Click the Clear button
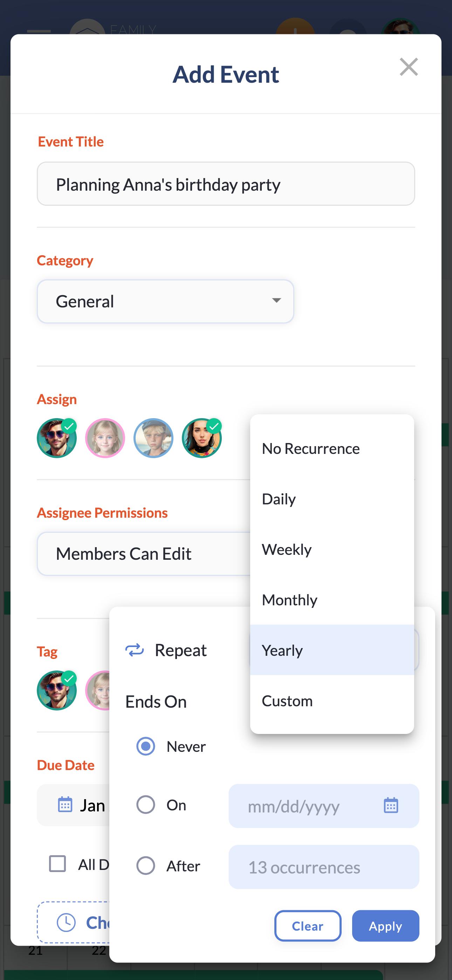 [x=307, y=926]
